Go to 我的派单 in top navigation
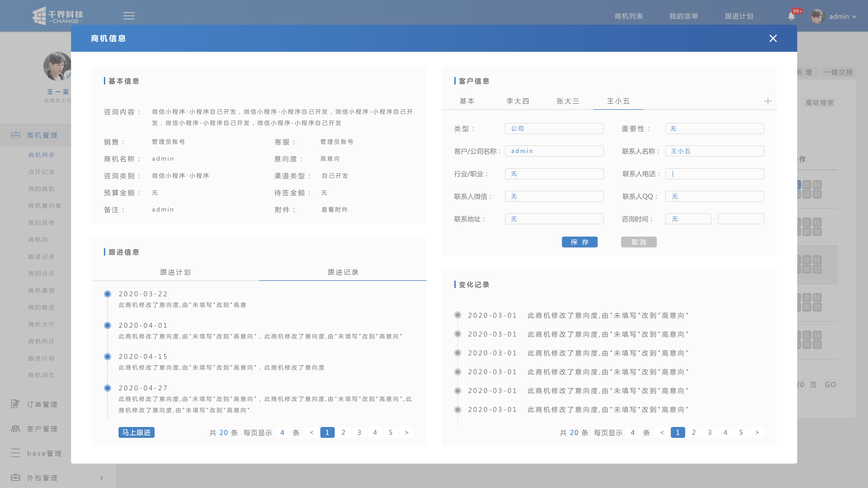This screenshot has height=488, width=868. [x=684, y=16]
